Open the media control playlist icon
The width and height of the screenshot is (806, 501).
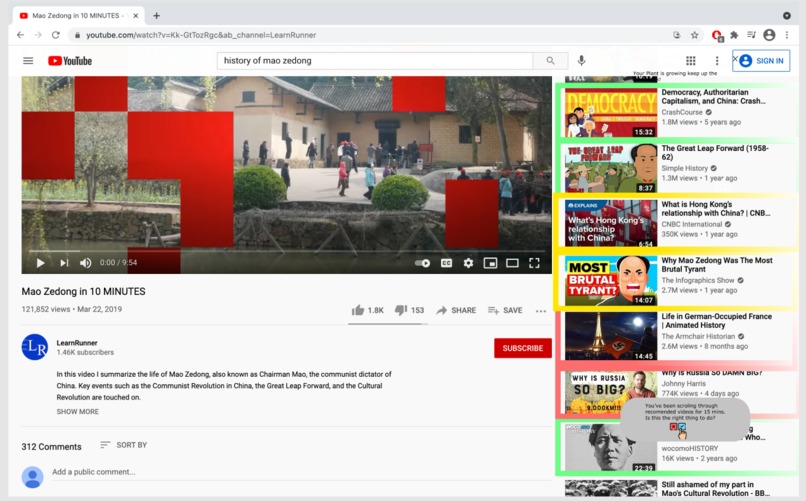[x=752, y=35]
